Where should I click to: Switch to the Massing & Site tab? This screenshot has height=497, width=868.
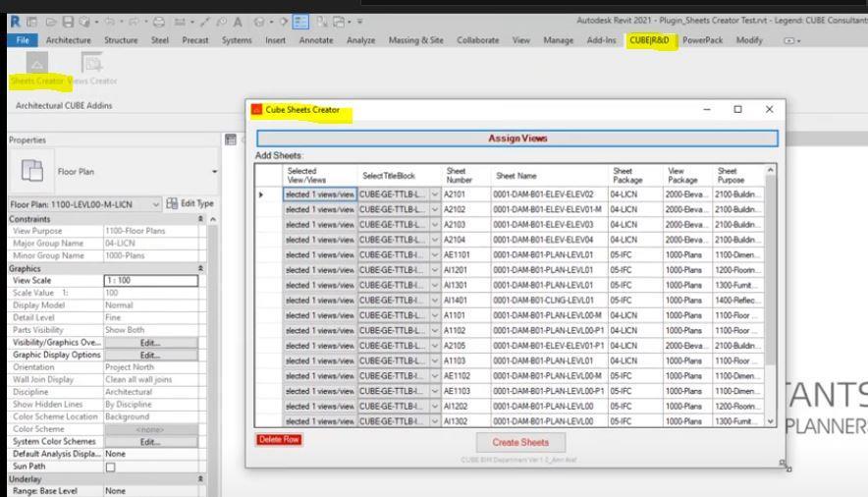pyautogui.click(x=415, y=40)
